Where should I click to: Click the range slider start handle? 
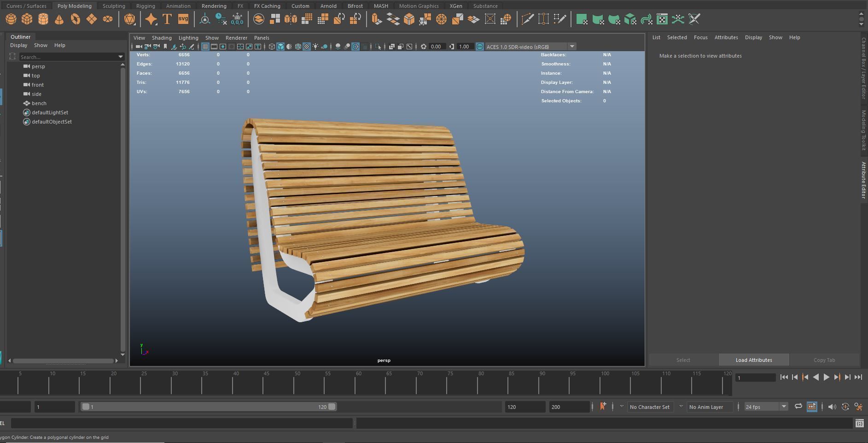point(86,407)
